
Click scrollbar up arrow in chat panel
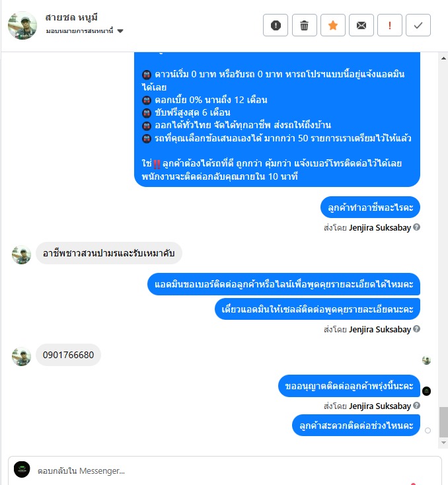pos(443,58)
